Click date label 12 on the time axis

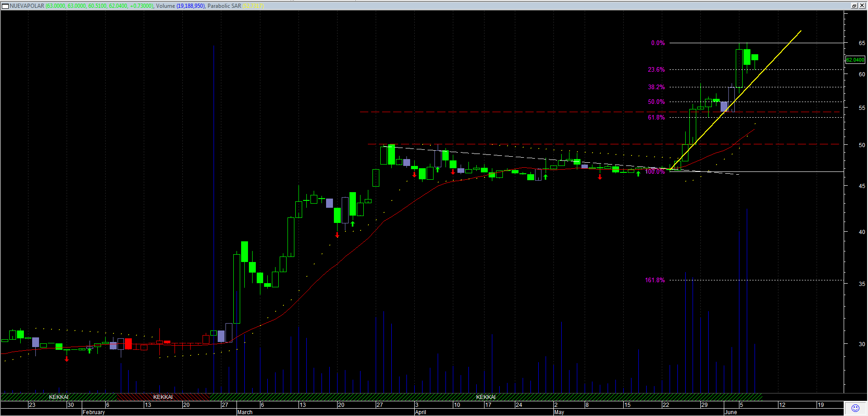[782, 405]
